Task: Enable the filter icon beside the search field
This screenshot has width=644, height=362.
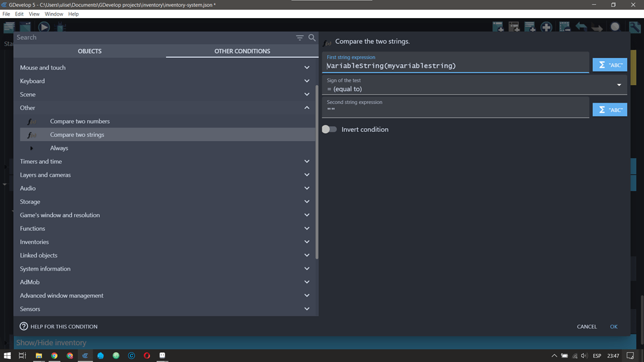Action: coord(299,37)
